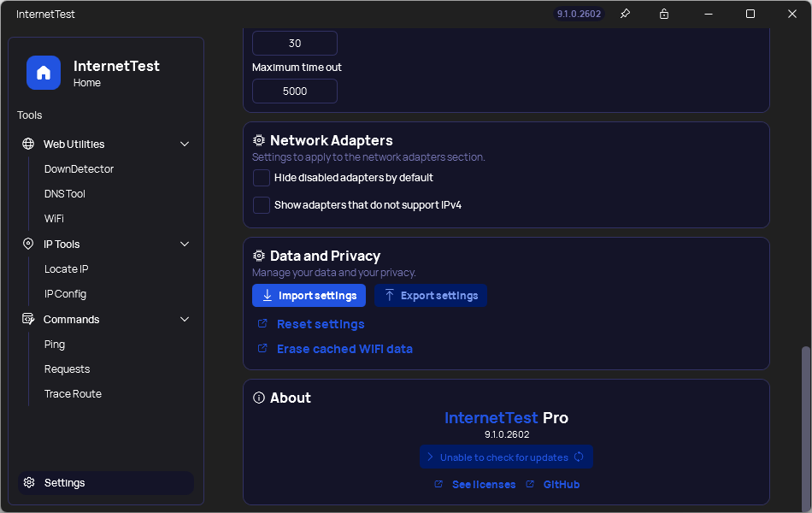
Task: Click external link icon beside Reset settings
Action: point(262,323)
